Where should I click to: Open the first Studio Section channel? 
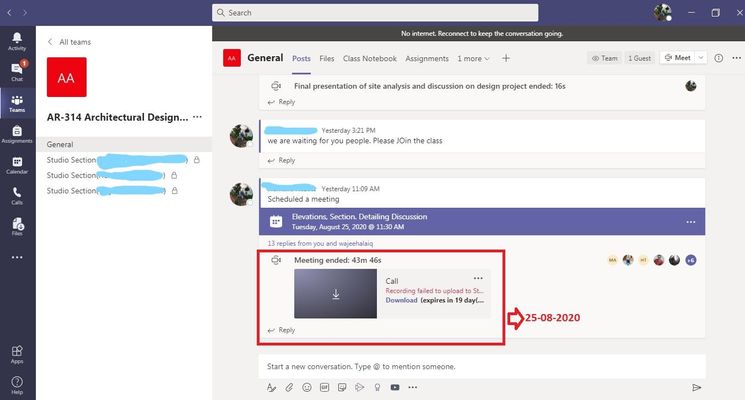pyautogui.click(x=124, y=160)
